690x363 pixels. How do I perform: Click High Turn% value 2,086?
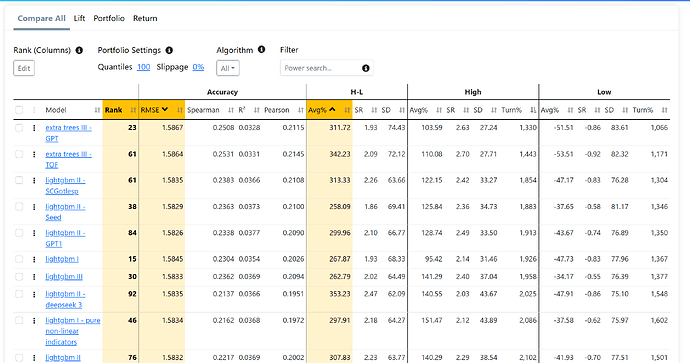point(528,320)
